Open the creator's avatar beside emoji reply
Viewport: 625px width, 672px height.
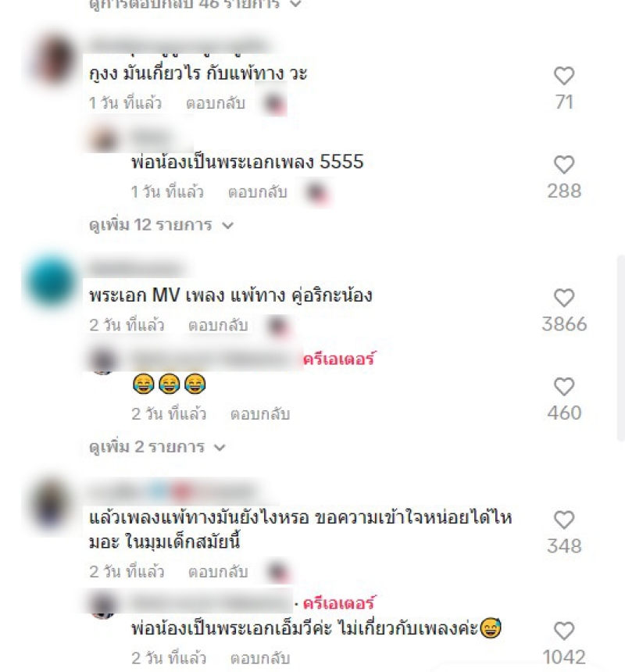coord(103,361)
